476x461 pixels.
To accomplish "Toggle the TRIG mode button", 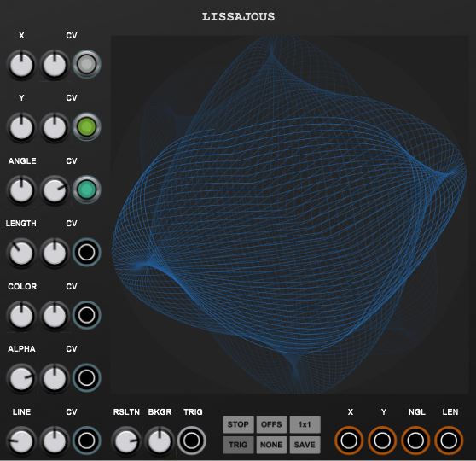I will coord(238,445).
